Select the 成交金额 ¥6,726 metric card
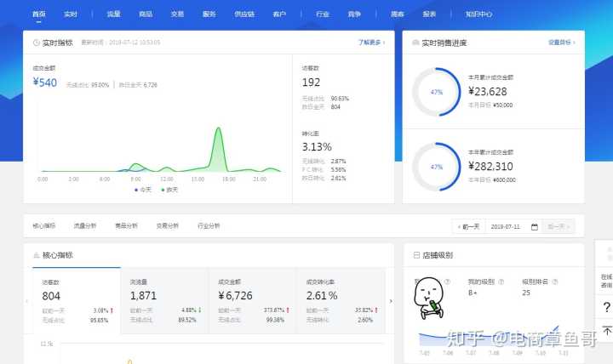 point(251,299)
